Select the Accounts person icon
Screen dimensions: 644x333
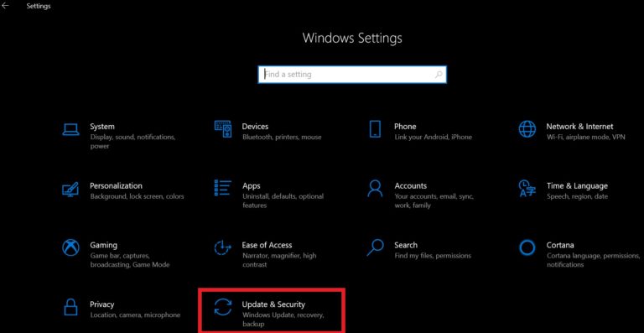tap(375, 189)
